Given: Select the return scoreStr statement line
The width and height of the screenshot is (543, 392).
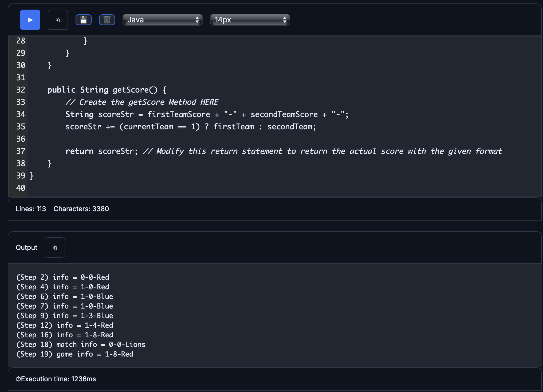Looking at the screenshot, I should point(101,151).
